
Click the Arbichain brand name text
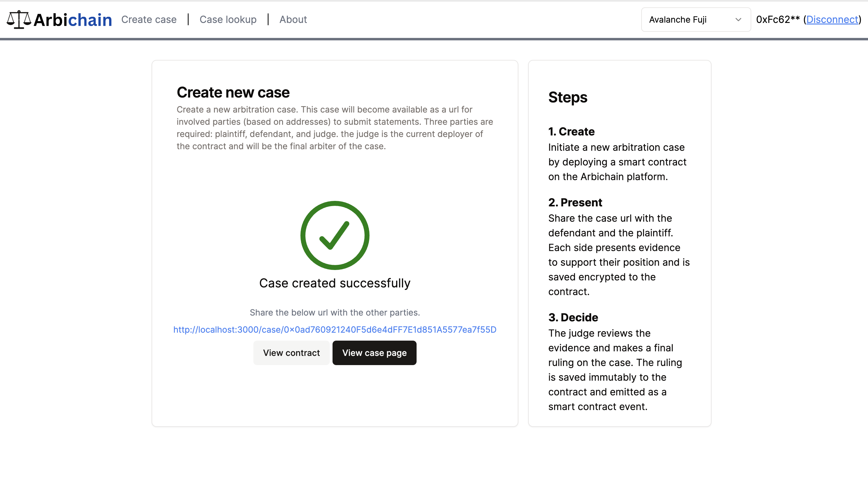coord(73,20)
